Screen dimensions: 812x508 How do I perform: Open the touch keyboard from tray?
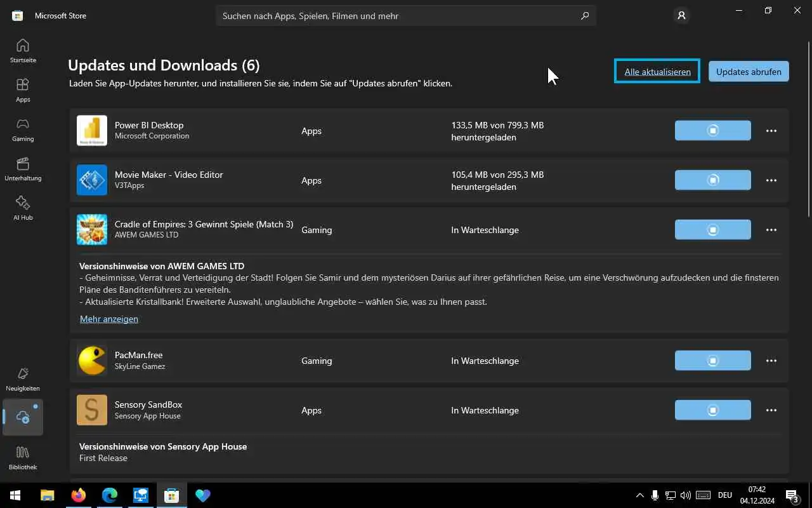click(703, 495)
